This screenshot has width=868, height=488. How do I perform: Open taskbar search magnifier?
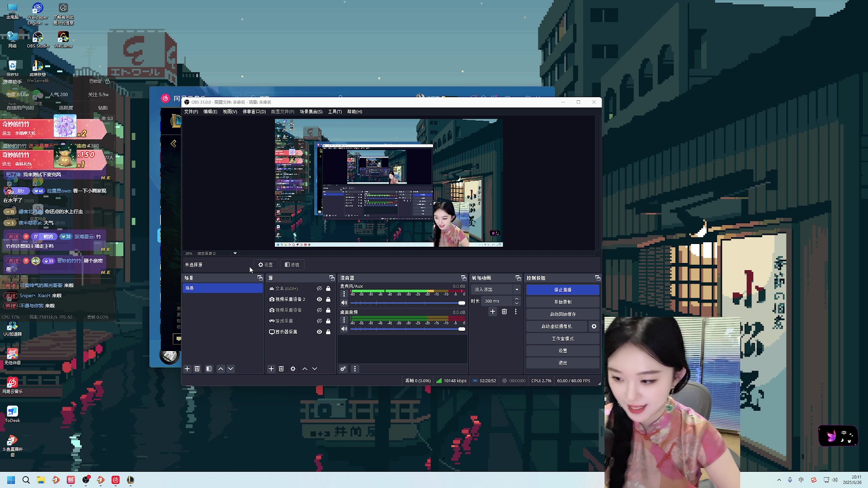[26, 480]
